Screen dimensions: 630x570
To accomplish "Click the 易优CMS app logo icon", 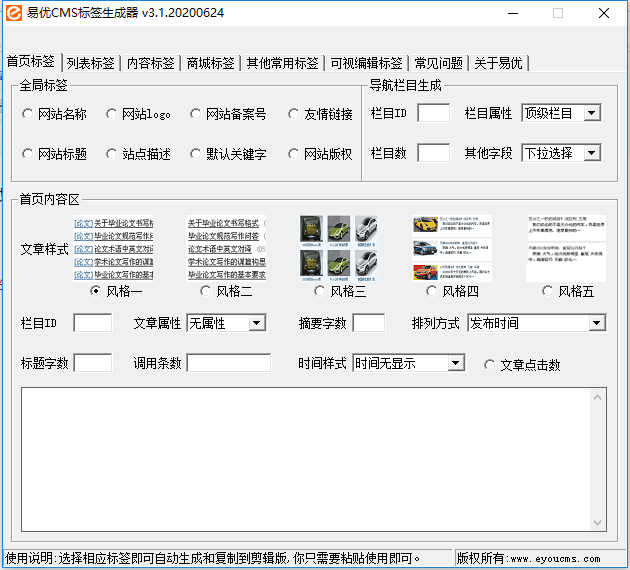I will [x=12, y=14].
